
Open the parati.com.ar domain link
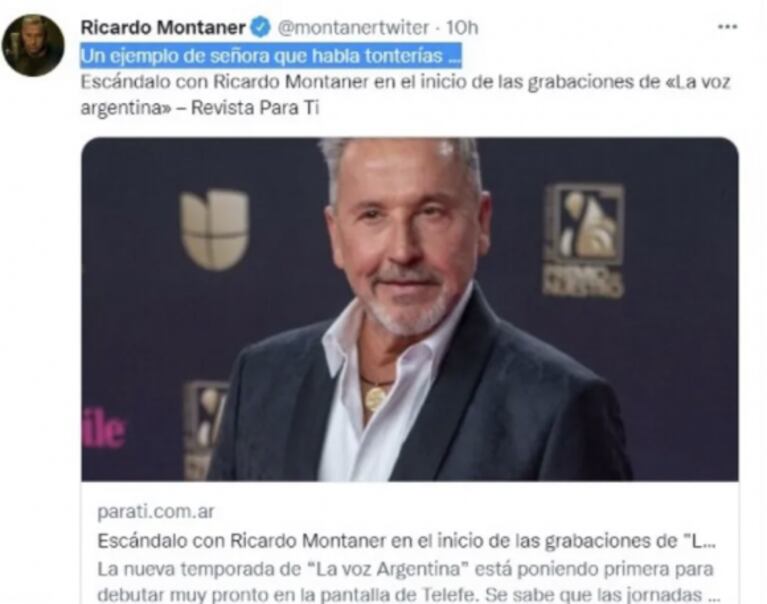point(156,512)
